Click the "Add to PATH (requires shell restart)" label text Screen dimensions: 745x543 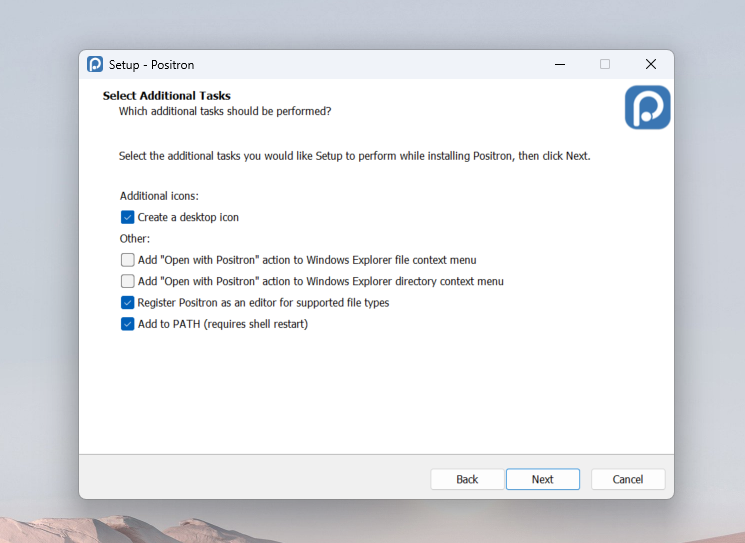point(222,324)
